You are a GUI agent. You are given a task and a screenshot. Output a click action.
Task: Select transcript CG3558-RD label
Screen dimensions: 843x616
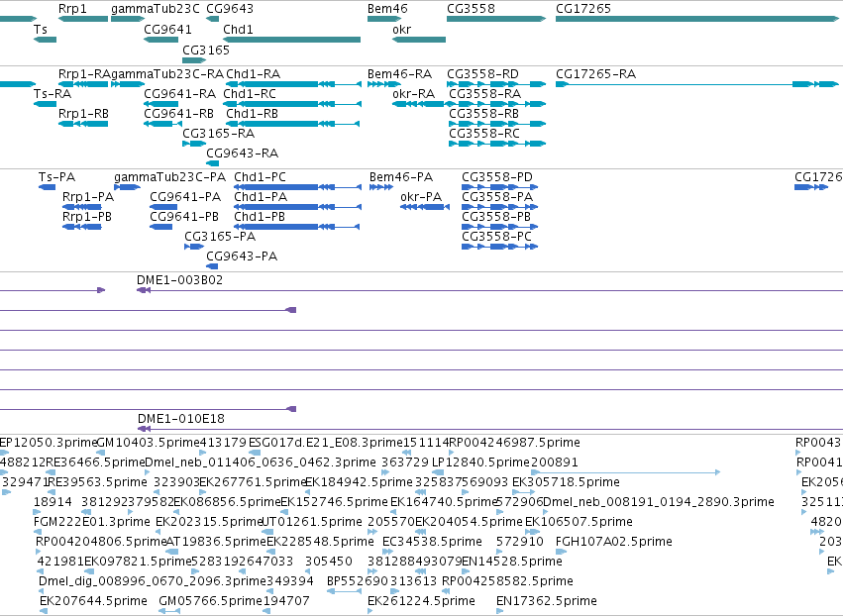(482, 73)
